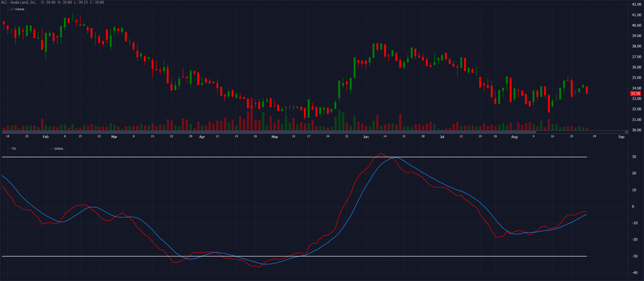Click the Jun month label on time axis
Viewport: 644px width, 281px height.
[x=366, y=137]
